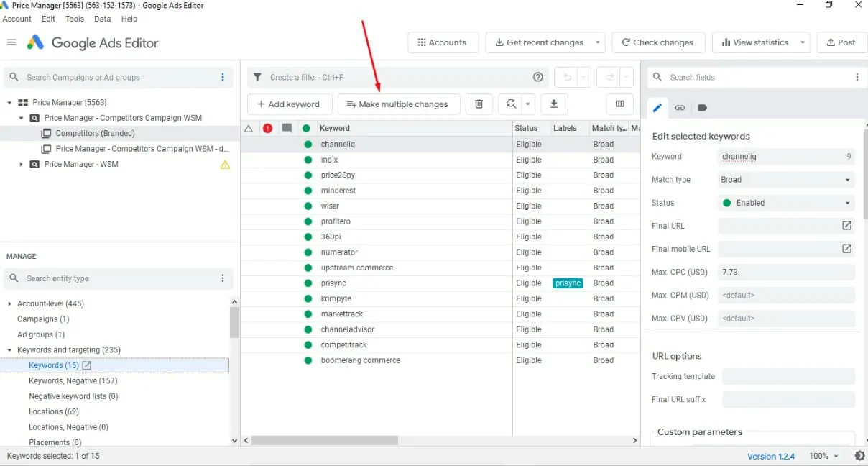
Task: Switch to the labels tag tab
Action: 703,108
